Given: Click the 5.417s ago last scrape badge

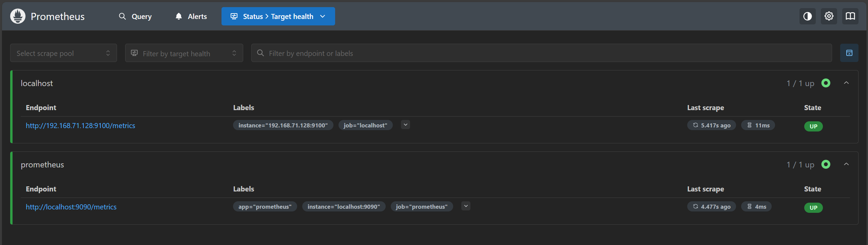Looking at the screenshot, I should [711, 125].
